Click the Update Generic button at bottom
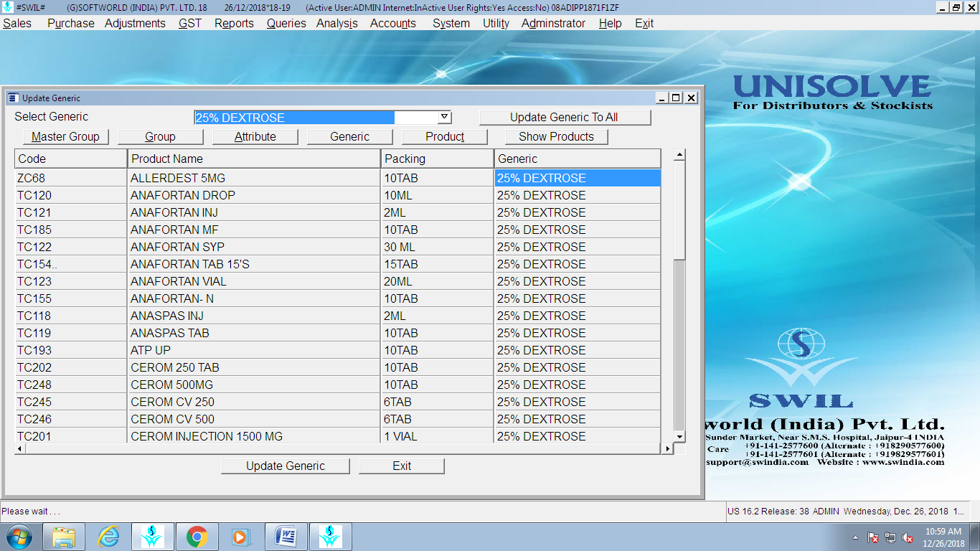This screenshot has width=980, height=551. click(286, 466)
